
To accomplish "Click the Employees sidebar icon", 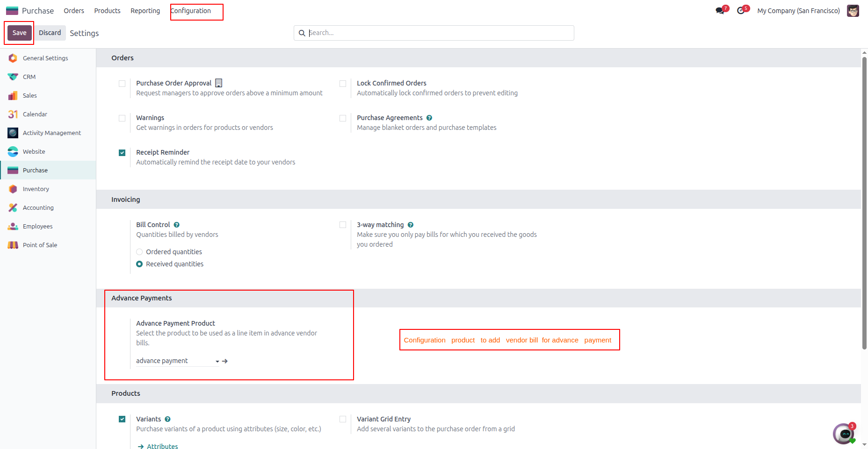I will point(13,226).
